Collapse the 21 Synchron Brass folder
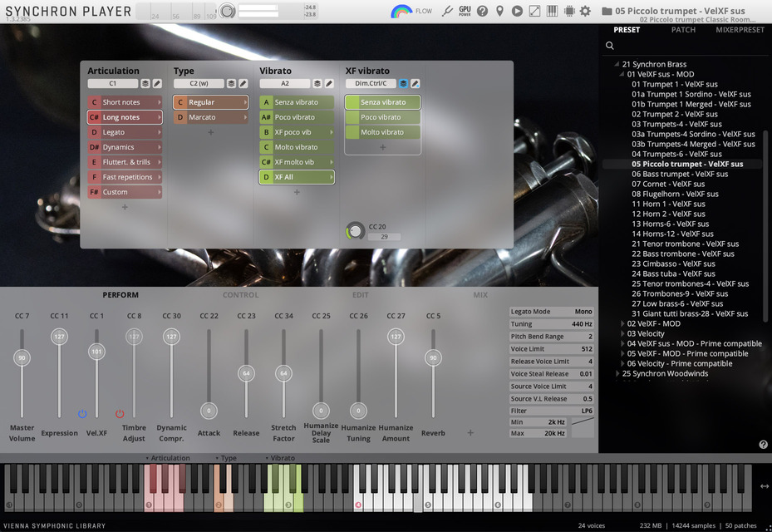This screenshot has height=532, width=772. click(x=617, y=64)
